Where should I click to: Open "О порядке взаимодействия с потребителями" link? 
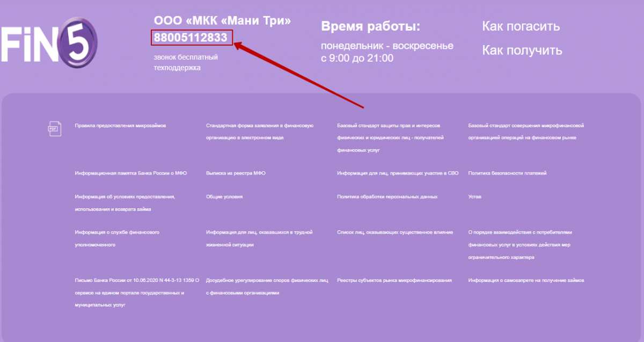click(521, 245)
